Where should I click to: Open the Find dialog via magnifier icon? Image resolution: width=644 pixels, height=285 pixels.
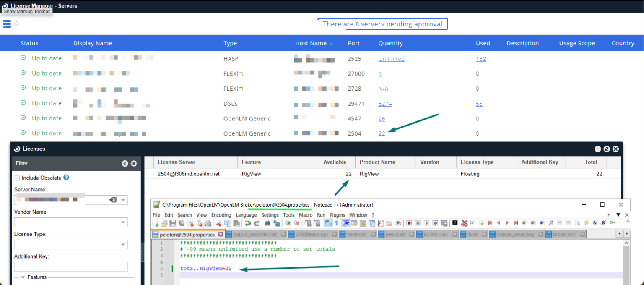coord(268,223)
